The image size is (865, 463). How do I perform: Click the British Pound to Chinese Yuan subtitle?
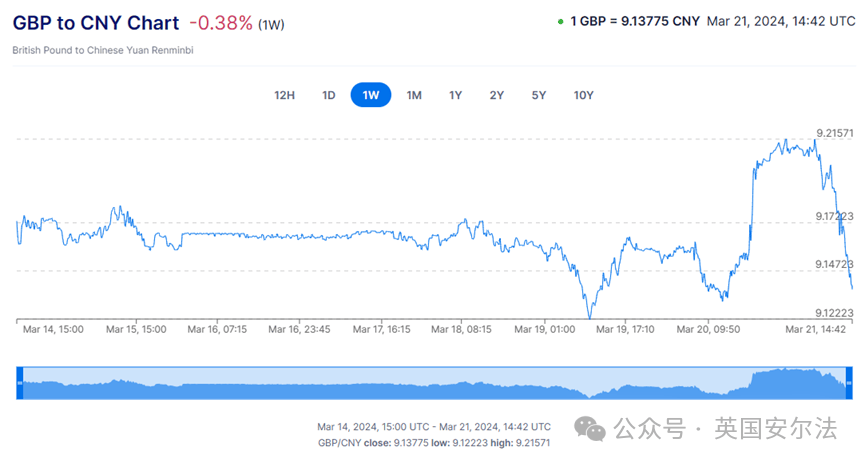tap(103, 49)
